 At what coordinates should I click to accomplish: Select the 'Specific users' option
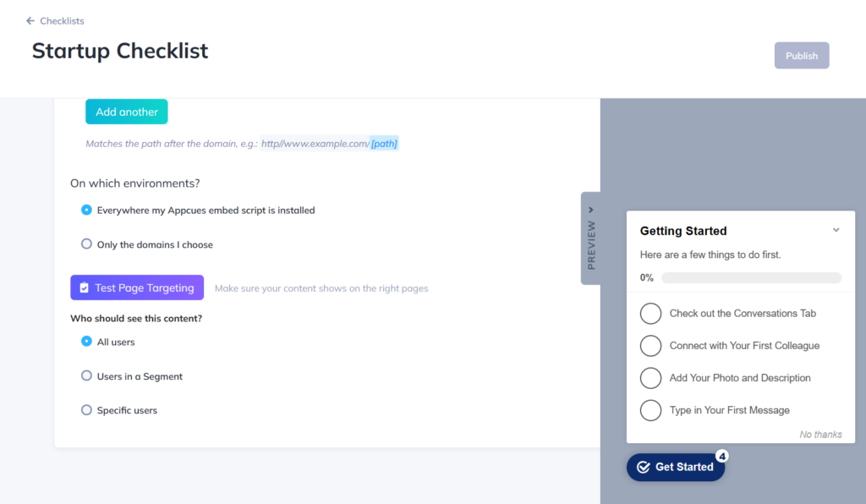click(86, 410)
